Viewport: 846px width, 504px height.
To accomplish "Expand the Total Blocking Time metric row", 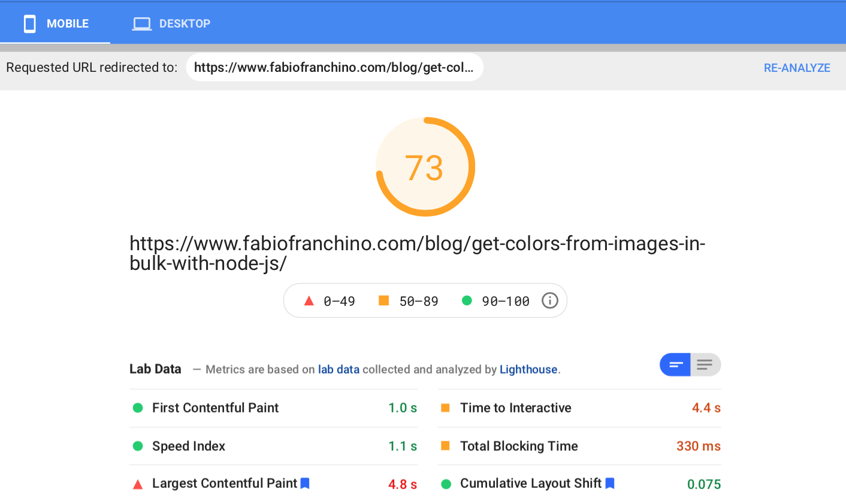I will tap(579, 446).
